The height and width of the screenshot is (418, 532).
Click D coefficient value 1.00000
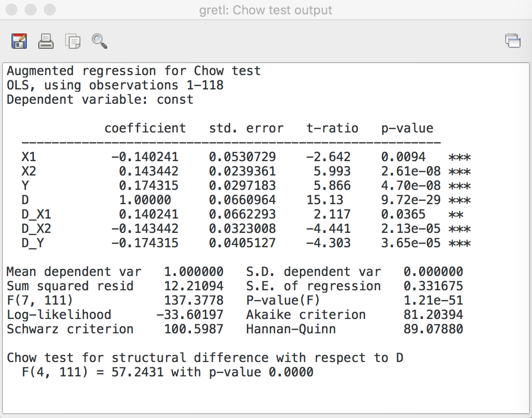pyautogui.click(x=145, y=200)
